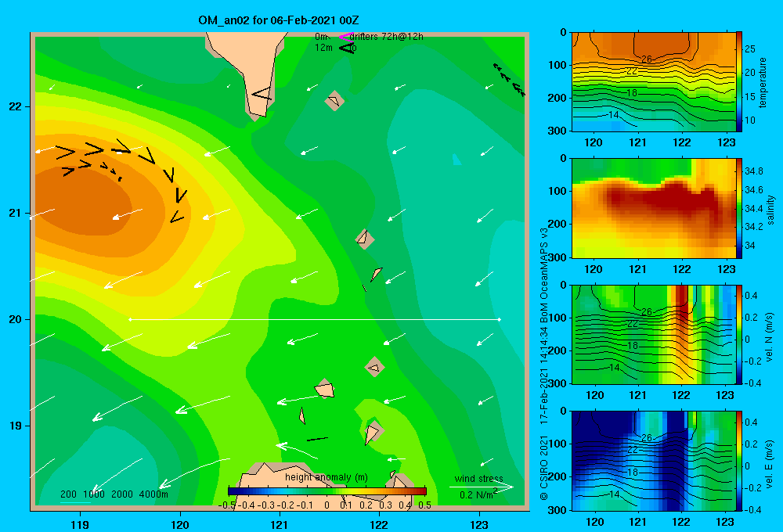Viewport: 783px width, 532px height.
Task: Click longitude label 121 on main map
Action: [x=280, y=524]
